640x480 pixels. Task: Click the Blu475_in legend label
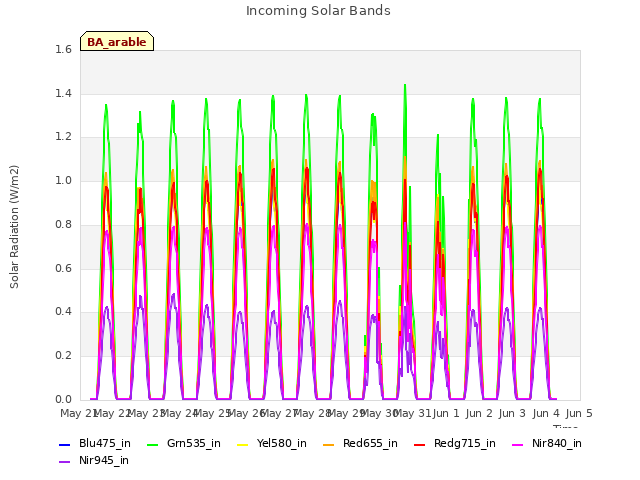[104, 443]
